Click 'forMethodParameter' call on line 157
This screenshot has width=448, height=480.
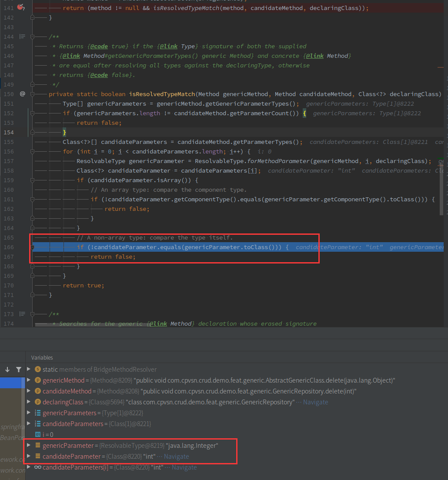[278, 161]
